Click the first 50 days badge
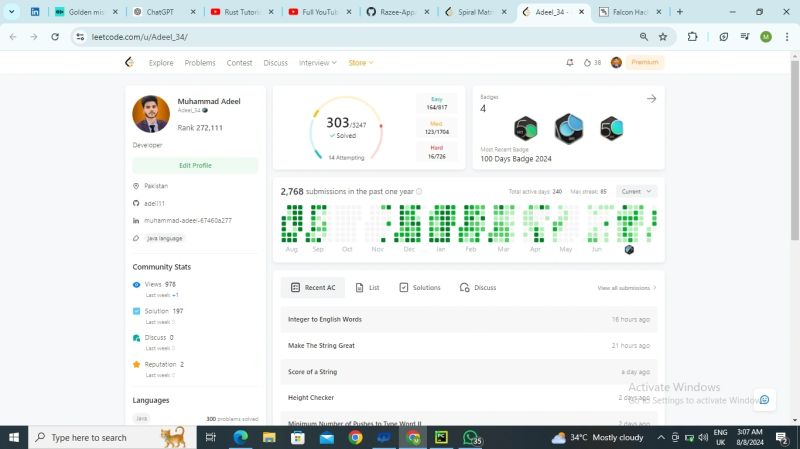Image resolution: width=800 pixels, height=449 pixels. pyautogui.click(x=526, y=128)
